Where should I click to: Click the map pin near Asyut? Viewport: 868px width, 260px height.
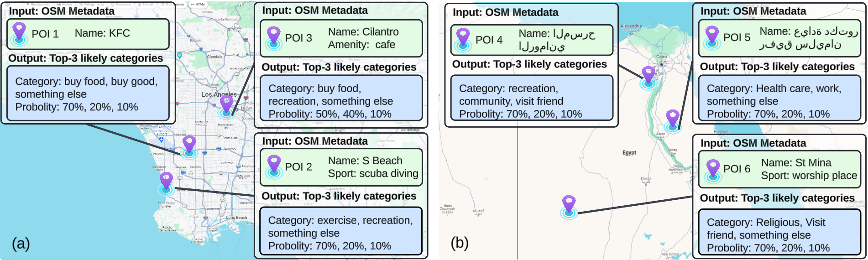[672, 121]
